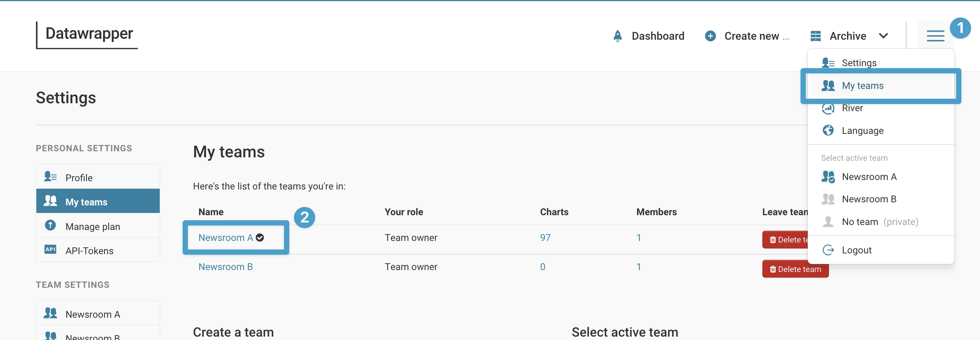This screenshot has height=340, width=980.
Task: Click the Your role column header
Action: [x=404, y=212]
